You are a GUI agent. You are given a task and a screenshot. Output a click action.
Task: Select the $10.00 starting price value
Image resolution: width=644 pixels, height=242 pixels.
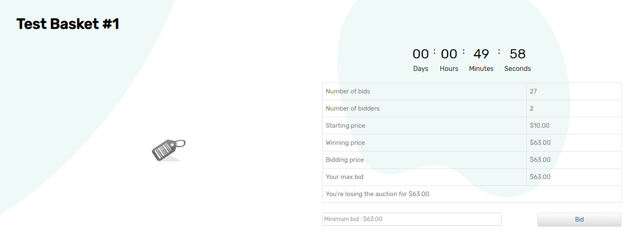[x=540, y=126]
